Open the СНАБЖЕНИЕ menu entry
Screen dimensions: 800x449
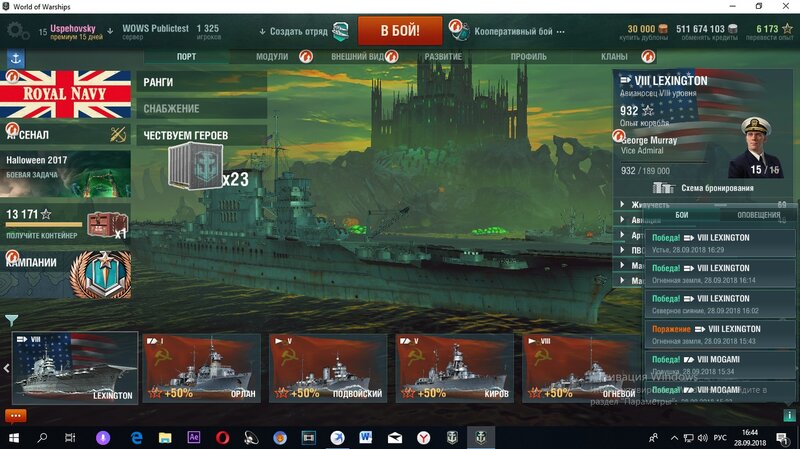click(202, 109)
